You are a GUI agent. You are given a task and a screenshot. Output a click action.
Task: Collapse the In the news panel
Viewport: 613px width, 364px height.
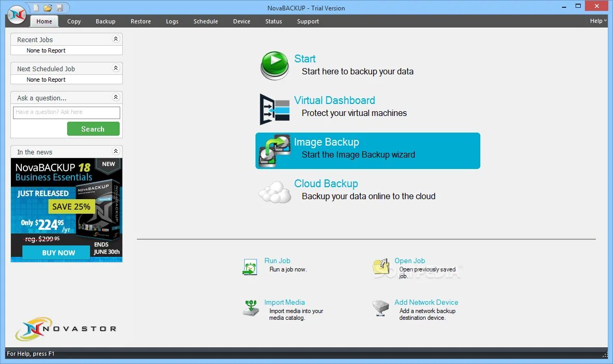pos(116,151)
